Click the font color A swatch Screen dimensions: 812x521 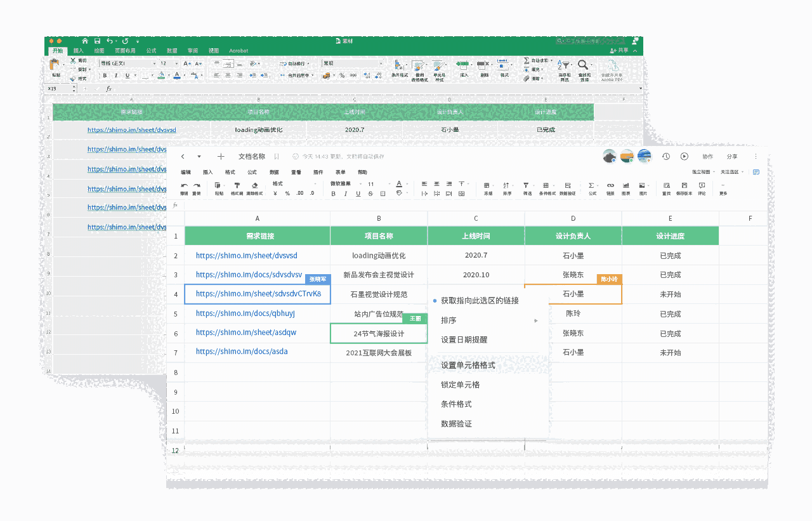398,184
